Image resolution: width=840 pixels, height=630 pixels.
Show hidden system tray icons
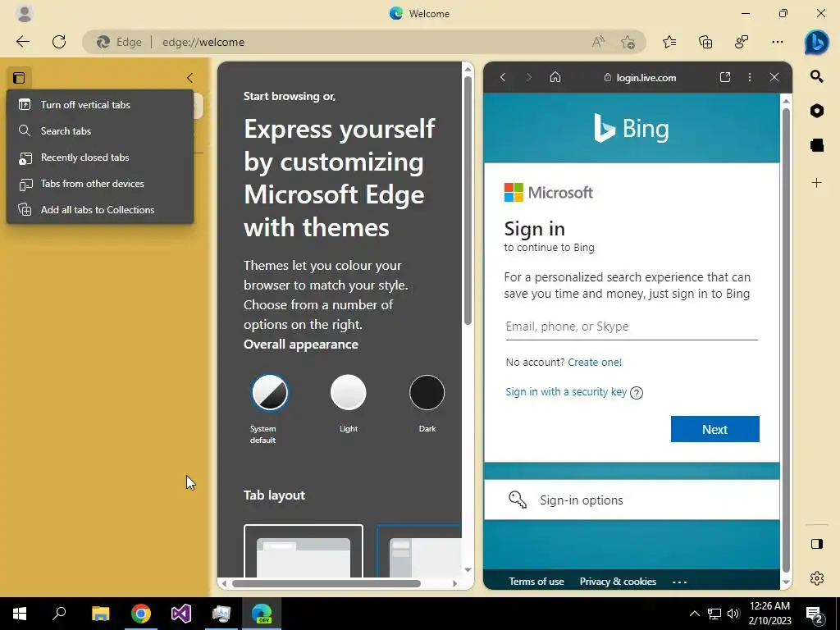[694, 614]
